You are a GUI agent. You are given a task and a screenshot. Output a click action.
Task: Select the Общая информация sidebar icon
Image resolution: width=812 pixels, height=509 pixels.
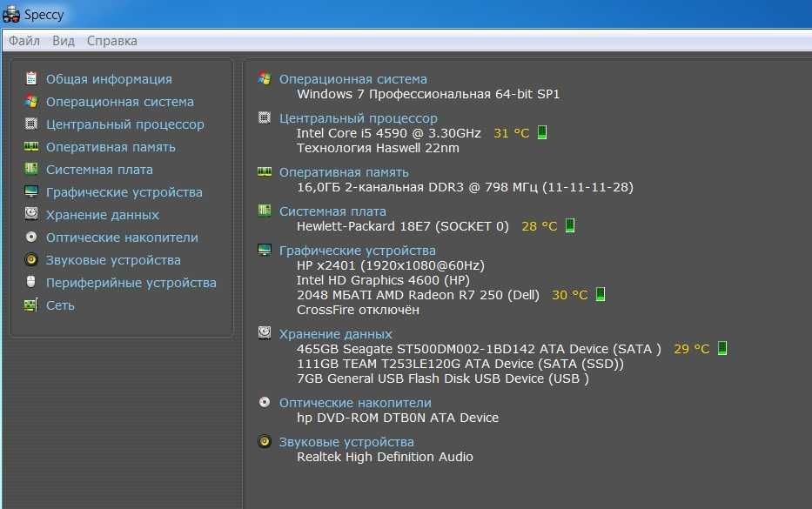31,78
